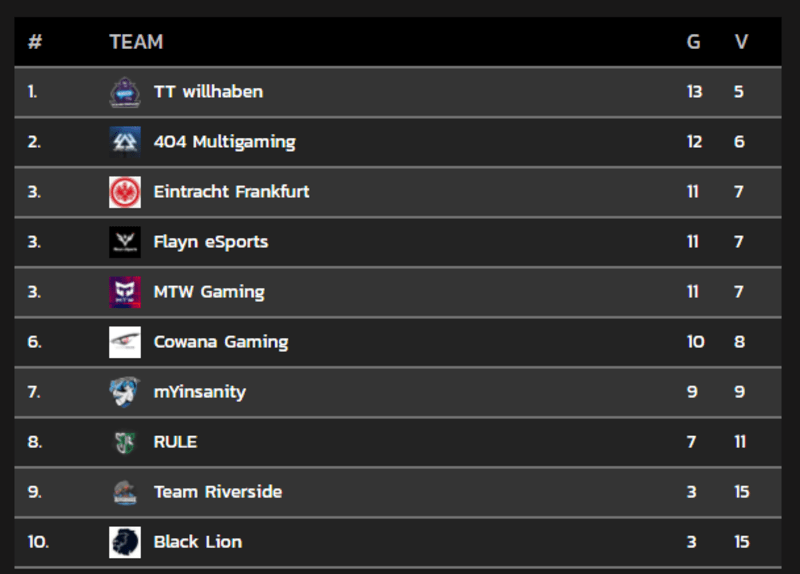Click the Team Riverside logo icon
Image resolution: width=800 pixels, height=574 pixels.
pyautogui.click(x=125, y=492)
